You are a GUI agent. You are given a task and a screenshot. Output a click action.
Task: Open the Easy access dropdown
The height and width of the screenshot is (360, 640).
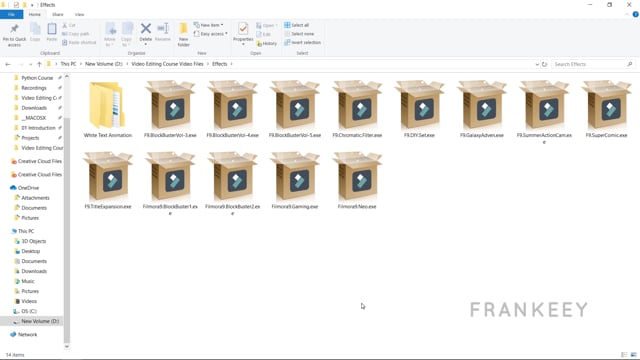(211, 34)
